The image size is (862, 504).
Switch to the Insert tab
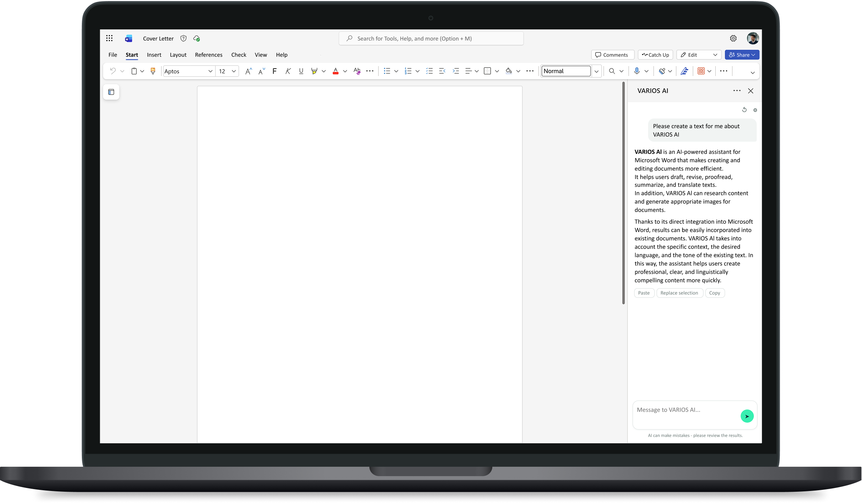[154, 55]
